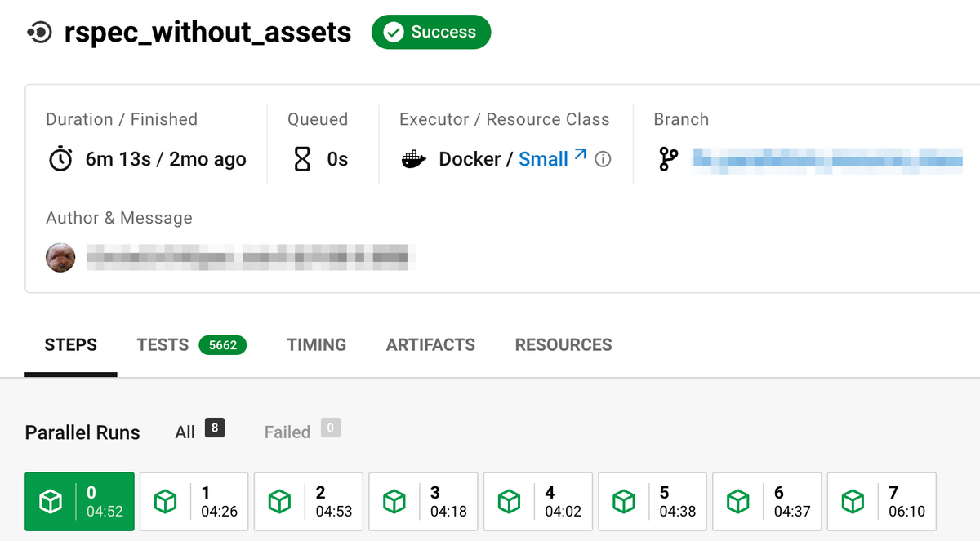The width and height of the screenshot is (980, 541).
Task: Click the info icon beside resource class
Action: pos(603,160)
